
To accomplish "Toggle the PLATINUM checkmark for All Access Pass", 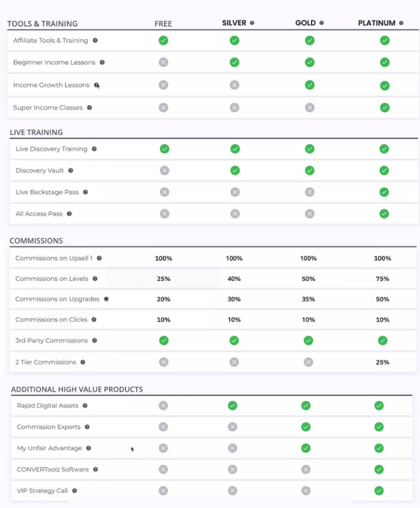I will [x=384, y=213].
